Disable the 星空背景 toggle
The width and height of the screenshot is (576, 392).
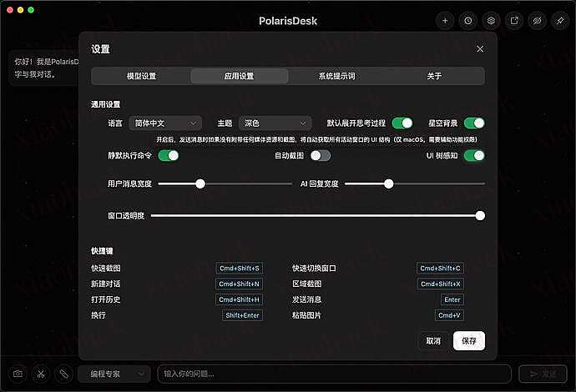(x=474, y=123)
